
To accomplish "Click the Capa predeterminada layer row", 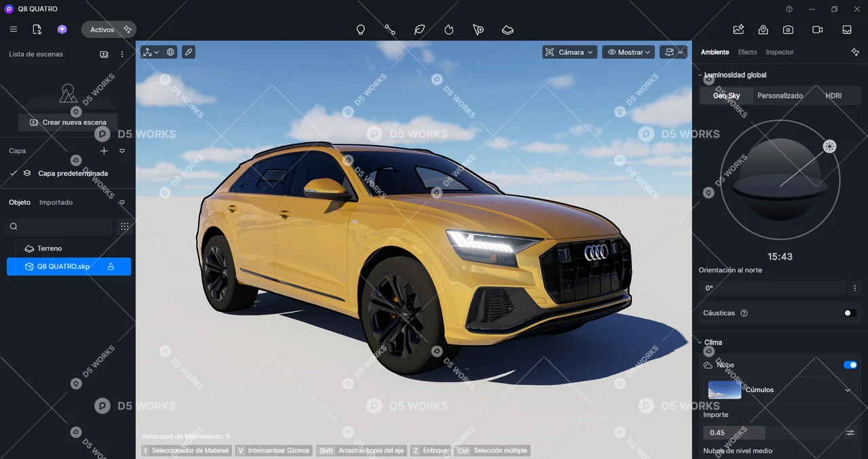I will (68, 173).
